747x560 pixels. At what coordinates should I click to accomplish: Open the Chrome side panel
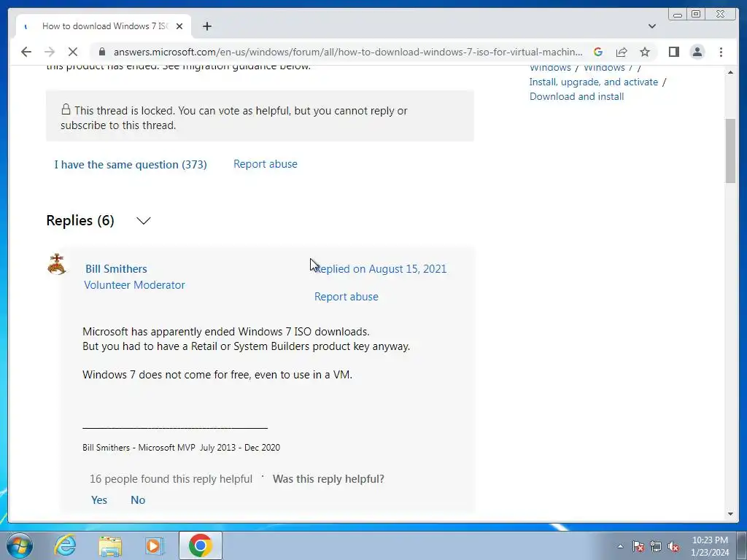(673, 52)
